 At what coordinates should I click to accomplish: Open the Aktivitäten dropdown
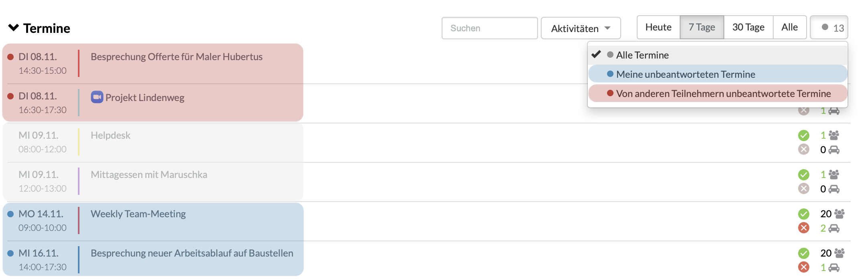point(581,28)
